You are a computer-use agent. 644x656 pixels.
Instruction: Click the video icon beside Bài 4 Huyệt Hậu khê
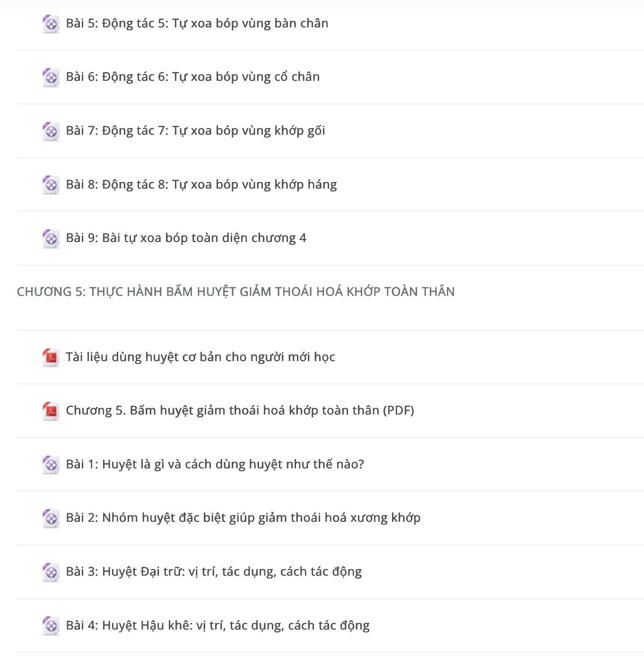click(x=51, y=626)
